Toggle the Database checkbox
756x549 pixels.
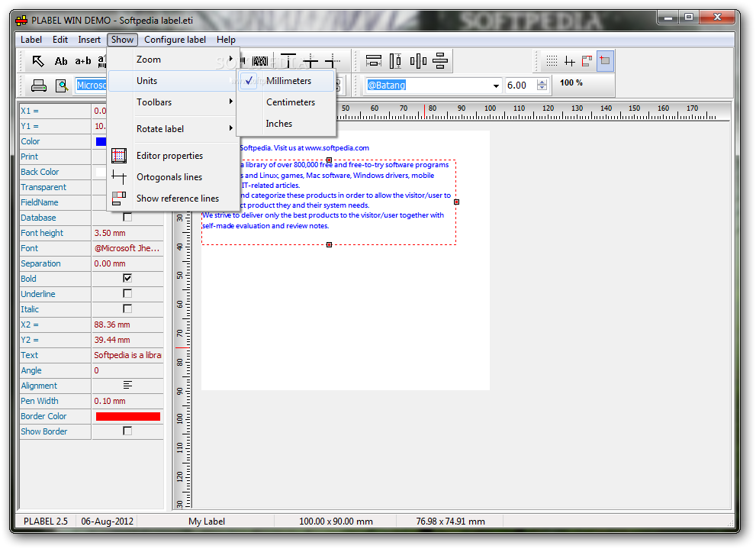tap(127, 217)
